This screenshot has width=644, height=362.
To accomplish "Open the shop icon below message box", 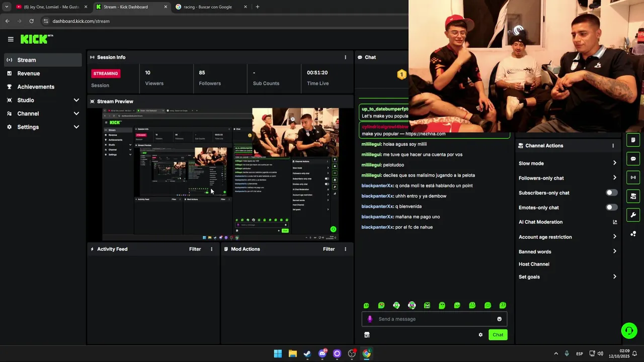I will click(x=367, y=335).
